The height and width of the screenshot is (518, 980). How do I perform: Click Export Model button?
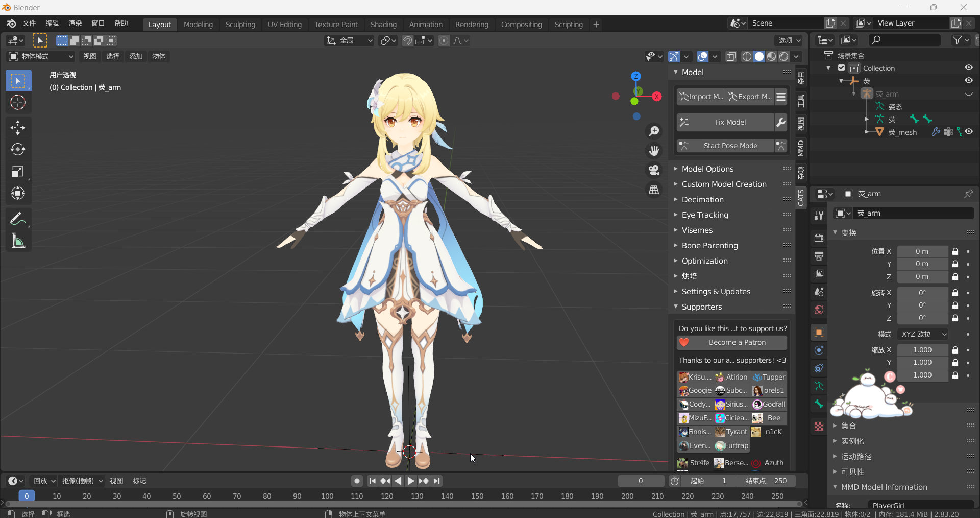[x=749, y=97]
